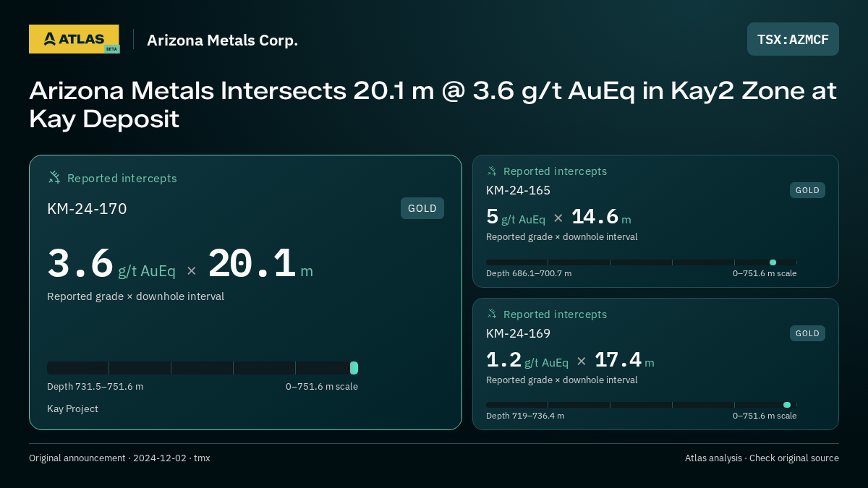Click the Kay Project label
Viewport: 868px width, 488px height.
click(x=72, y=408)
